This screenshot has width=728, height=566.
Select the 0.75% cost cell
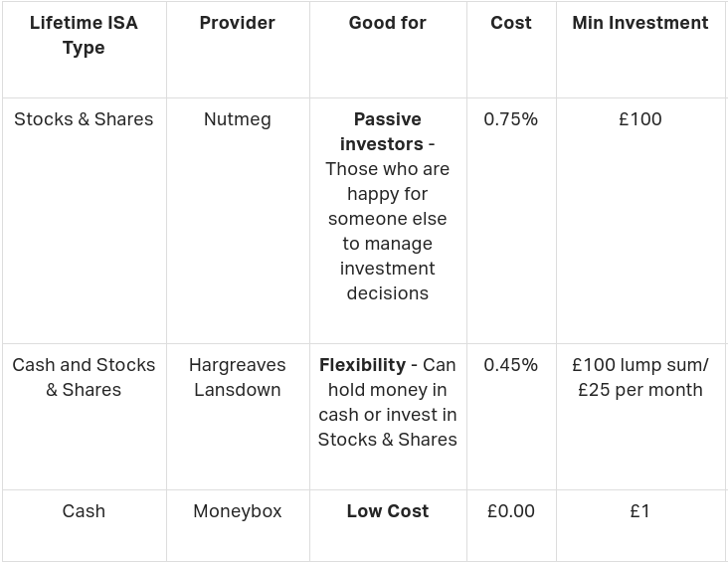[511, 119]
